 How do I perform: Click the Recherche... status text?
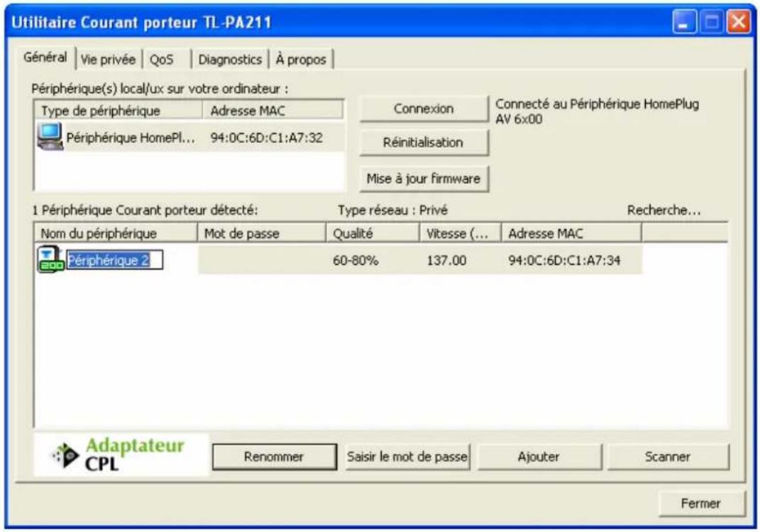click(x=663, y=210)
